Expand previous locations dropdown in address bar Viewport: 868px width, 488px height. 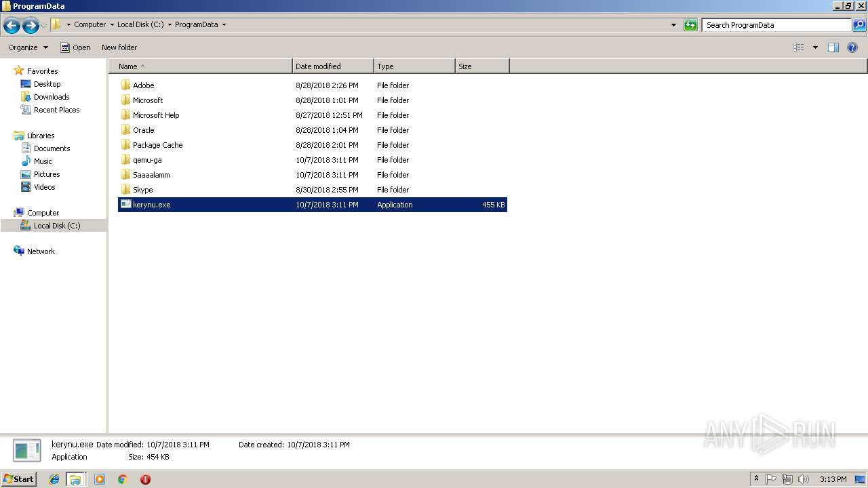click(x=673, y=25)
